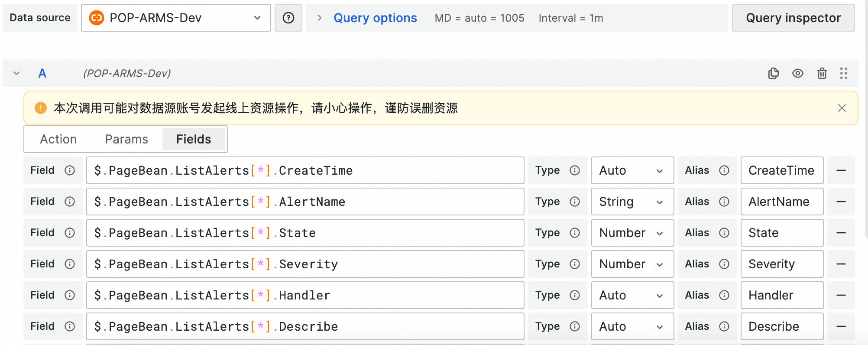
Task: Switch to the Params tab
Action: pyautogui.click(x=126, y=139)
